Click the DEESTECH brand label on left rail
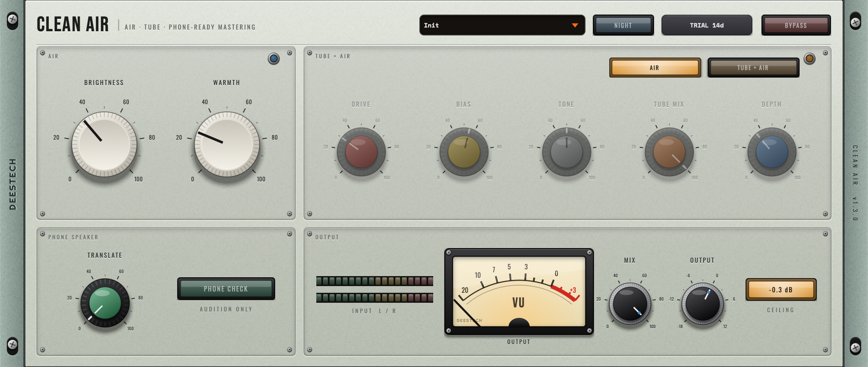The width and height of the screenshot is (868, 367). pos(13,184)
